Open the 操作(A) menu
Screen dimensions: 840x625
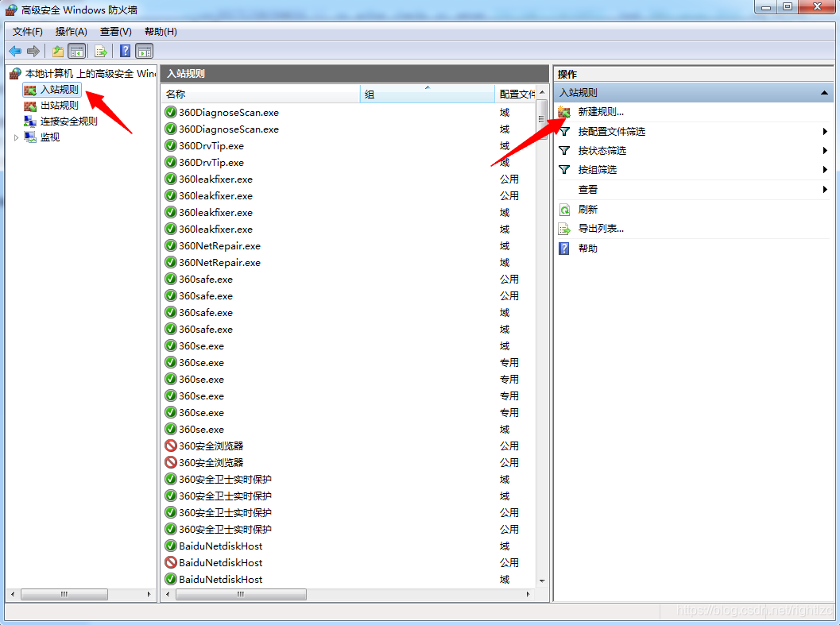[72, 32]
